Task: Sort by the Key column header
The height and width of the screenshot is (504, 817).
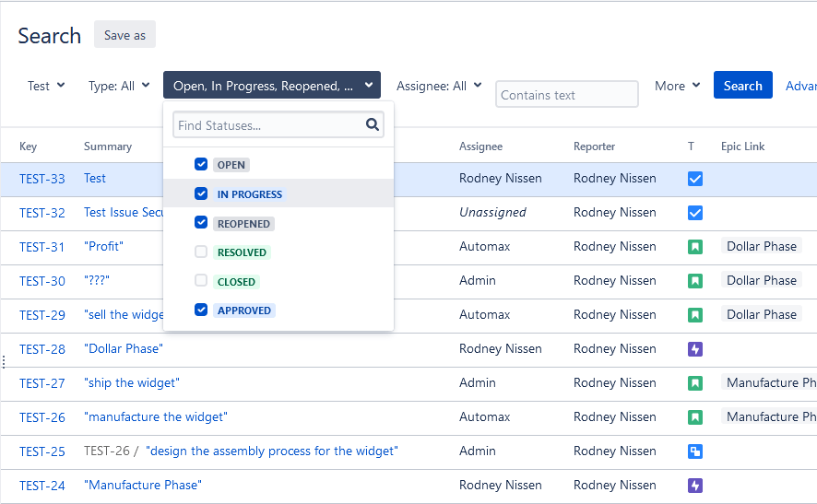Action: coord(29,147)
